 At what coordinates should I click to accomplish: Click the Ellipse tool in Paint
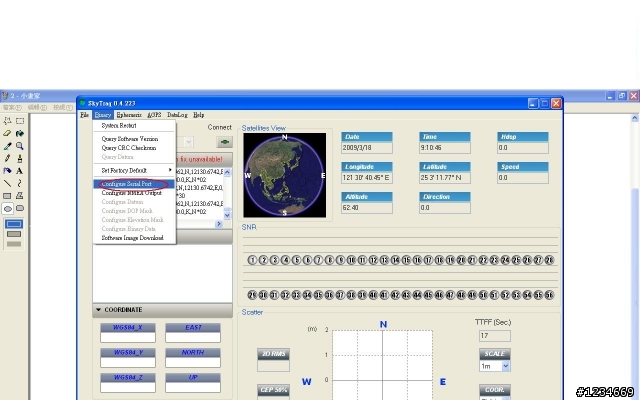[7, 209]
